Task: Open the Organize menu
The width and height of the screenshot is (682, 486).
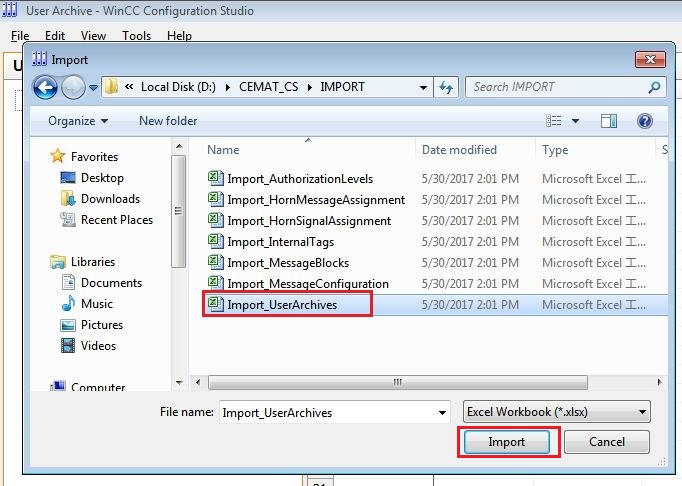Action: click(78, 121)
